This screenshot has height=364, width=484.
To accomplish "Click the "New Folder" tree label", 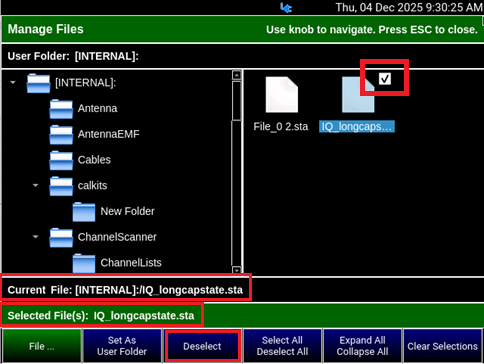I will (x=127, y=212).
